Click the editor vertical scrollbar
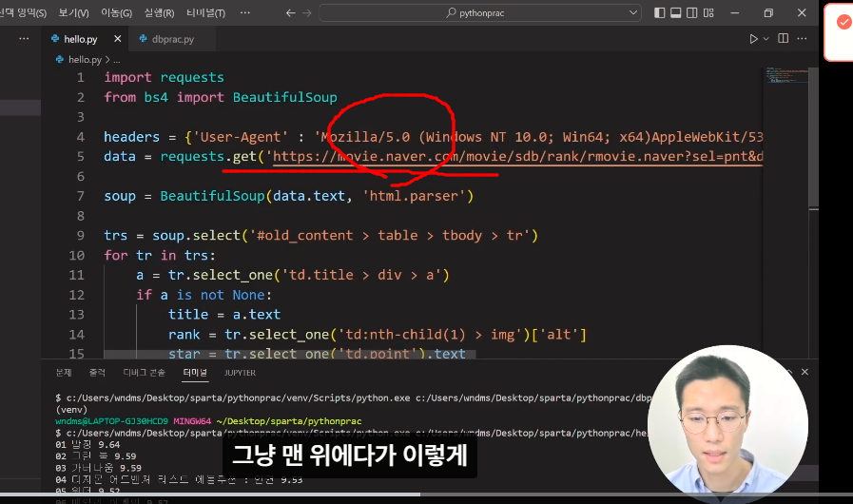The image size is (853, 504). point(813,136)
